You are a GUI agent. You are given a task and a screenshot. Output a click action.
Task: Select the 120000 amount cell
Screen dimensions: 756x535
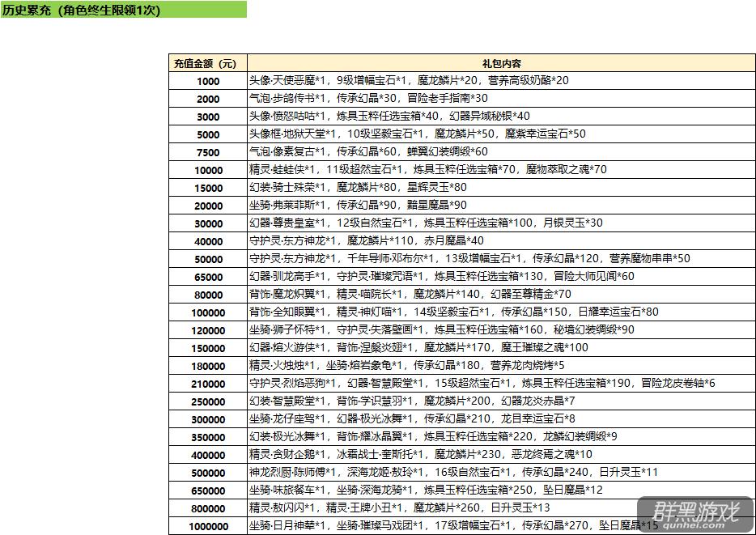coord(207,330)
